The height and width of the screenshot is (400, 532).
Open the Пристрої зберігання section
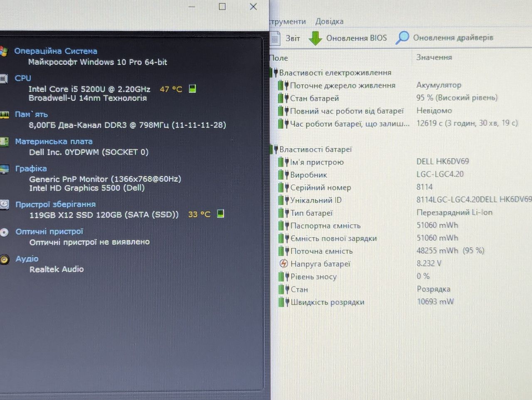(x=55, y=204)
